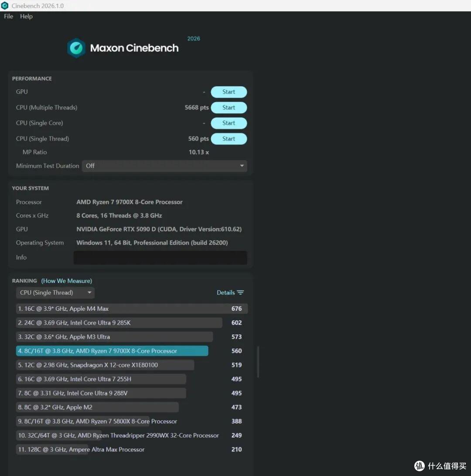Select the Apple M2 ranking row
This screenshot has width=471, height=476.
132,407
